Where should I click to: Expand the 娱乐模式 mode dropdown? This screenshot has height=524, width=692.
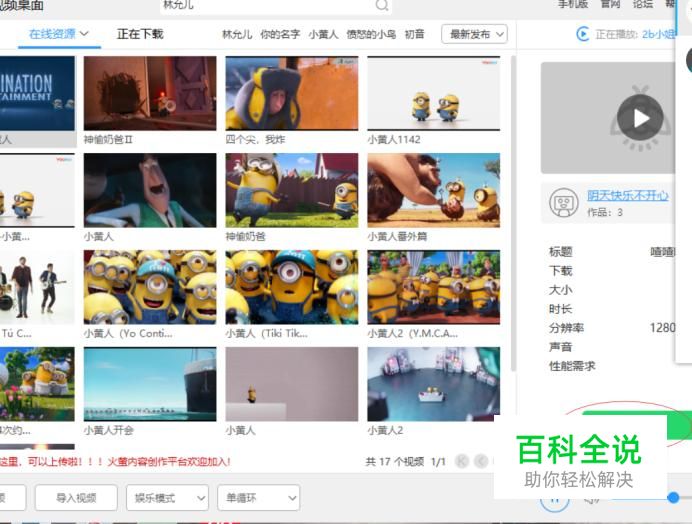(x=167, y=498)
